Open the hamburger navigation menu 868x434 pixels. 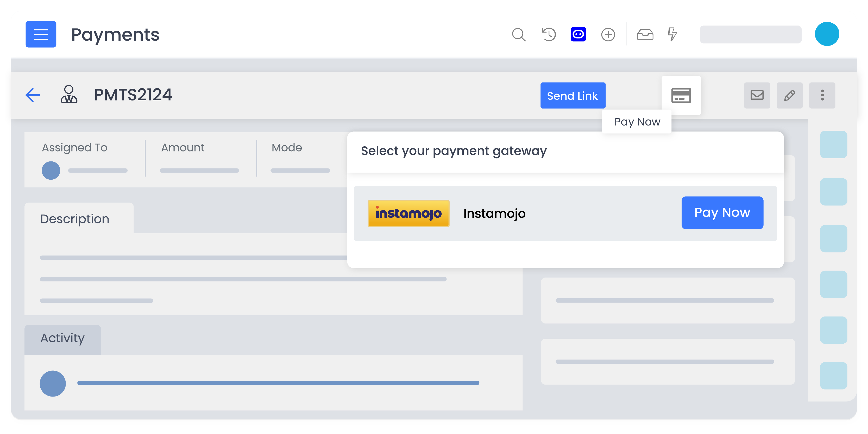(x=41, y=34)
